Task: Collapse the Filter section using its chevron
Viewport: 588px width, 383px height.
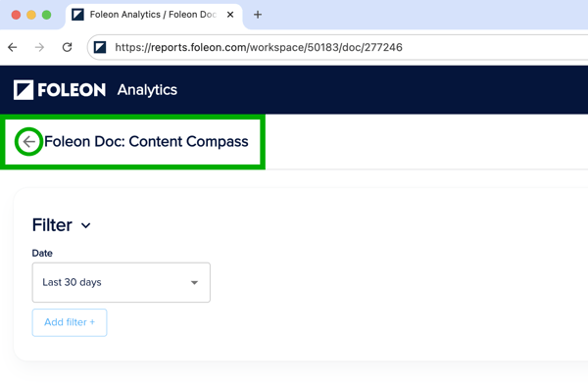Action: coord(86,225)
